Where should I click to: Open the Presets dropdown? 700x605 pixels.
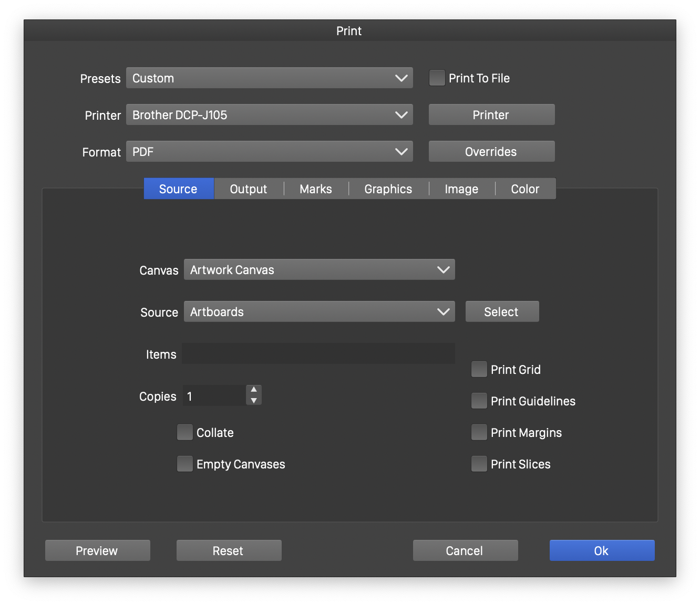coord(269,78)
